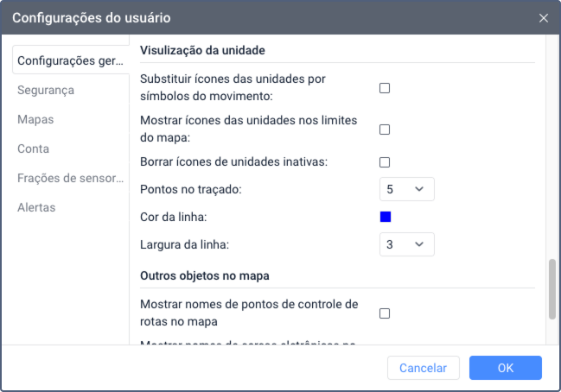
Task: Enable Mostrar nomes de pontos de controle
Action: tap(385, 313)
